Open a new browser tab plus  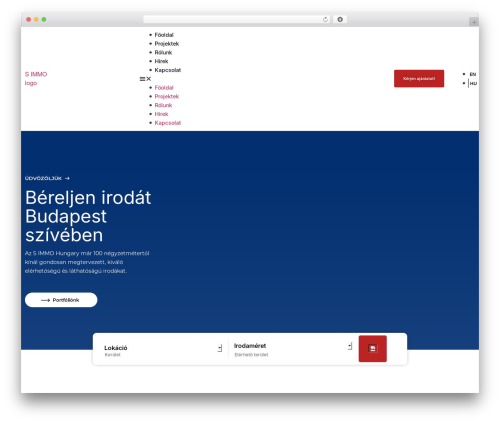click(474, 22)
